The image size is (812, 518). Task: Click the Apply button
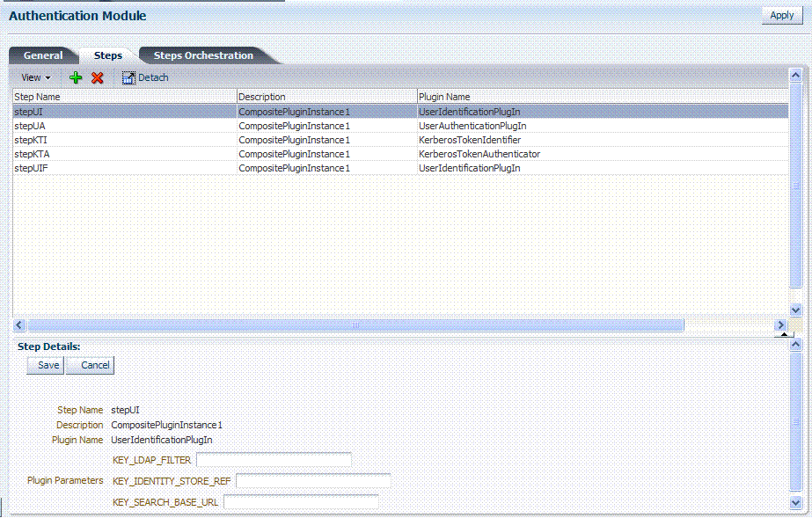[782, 16]
